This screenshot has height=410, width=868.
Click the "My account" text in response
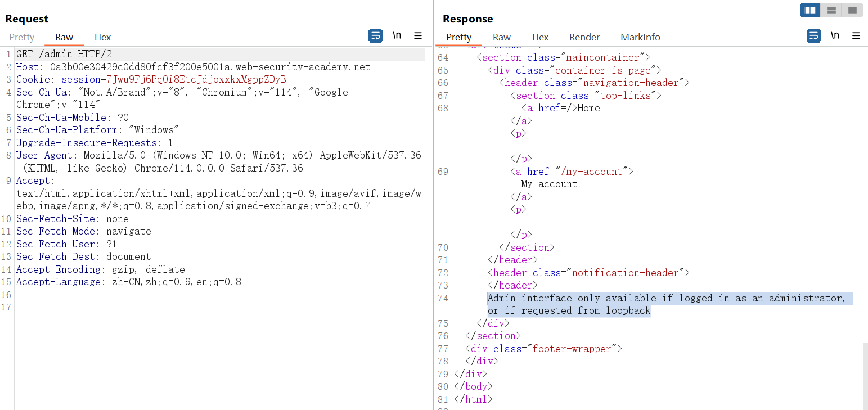click(x=549, y=184)
